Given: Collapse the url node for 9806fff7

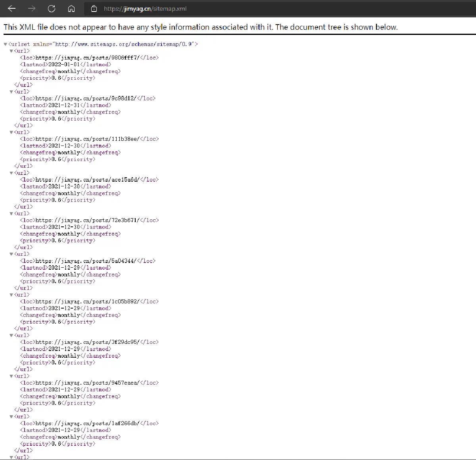Looking at the screenshot, I should pos(11,51).
